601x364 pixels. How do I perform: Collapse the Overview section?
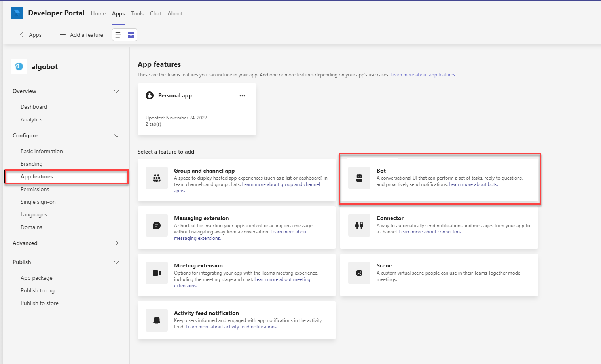pyautogui.click(x=117, y=91)
